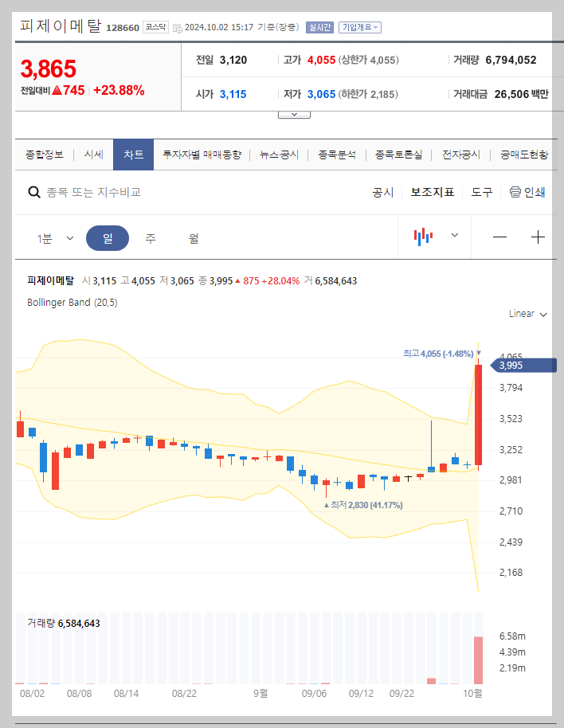This screenshot has height=728, width=564.
Task: Open chart search with the magnifier icon
Action: [34, 192]
